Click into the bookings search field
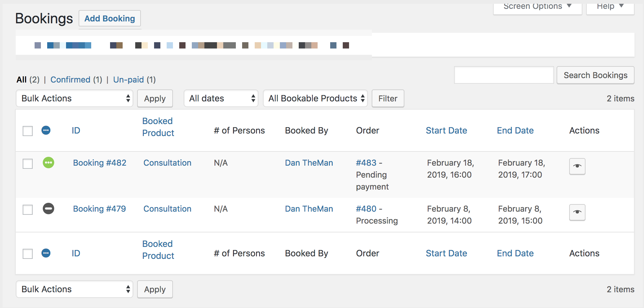Screen dimensions: 644x308 (x=504, y=75)
